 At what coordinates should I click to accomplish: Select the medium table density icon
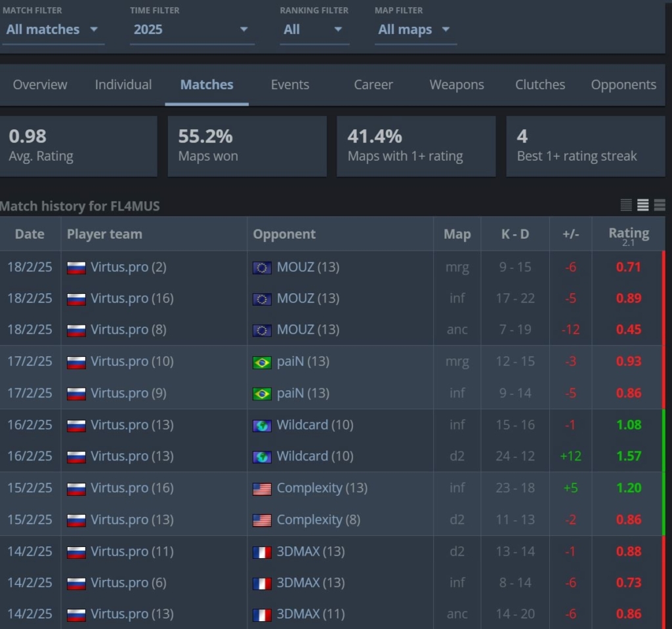click(642, 205)
